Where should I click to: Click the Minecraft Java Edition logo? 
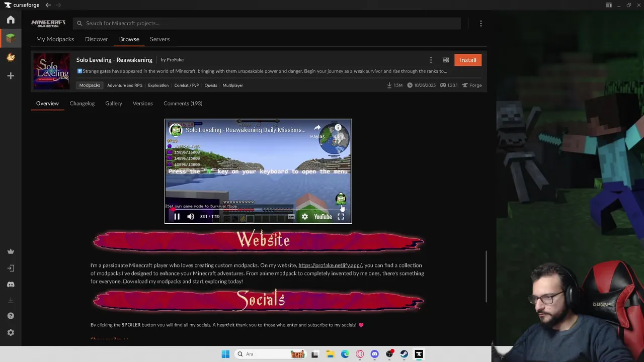tap(48, 23)
